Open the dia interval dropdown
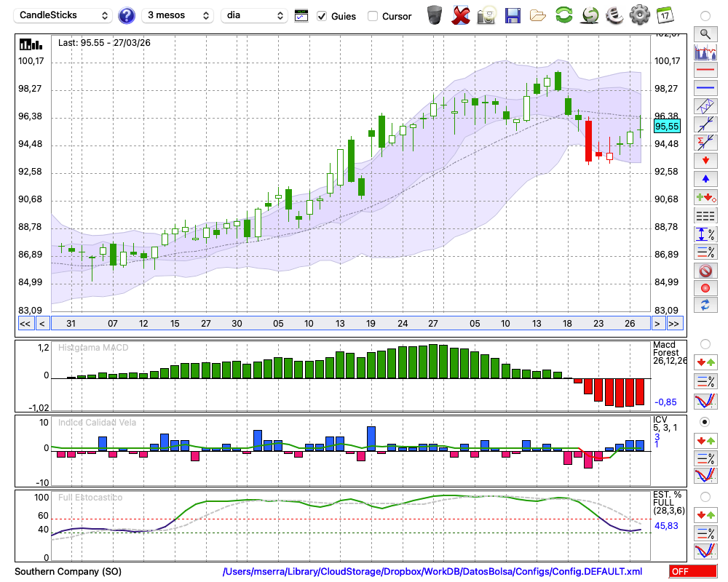 pos(254,15)
